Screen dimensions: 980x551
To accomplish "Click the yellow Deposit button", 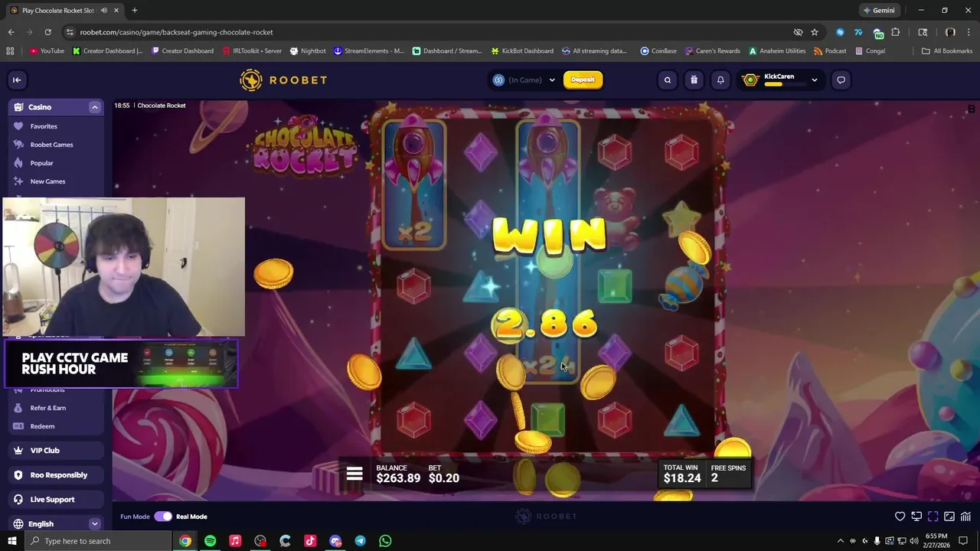I will 583,80.
